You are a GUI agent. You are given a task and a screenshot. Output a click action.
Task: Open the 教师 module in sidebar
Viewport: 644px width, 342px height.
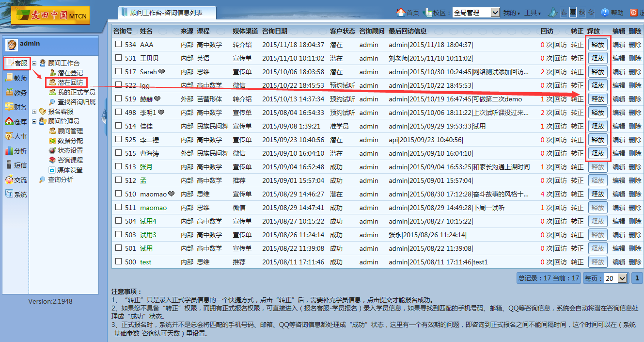coord(16,78)
